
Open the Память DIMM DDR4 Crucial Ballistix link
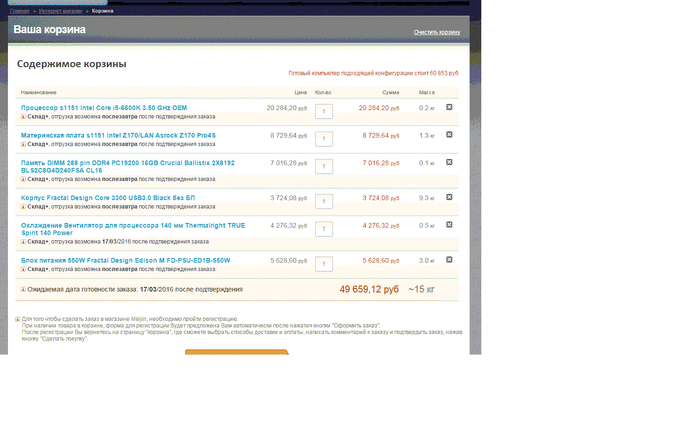pos(128,167)
